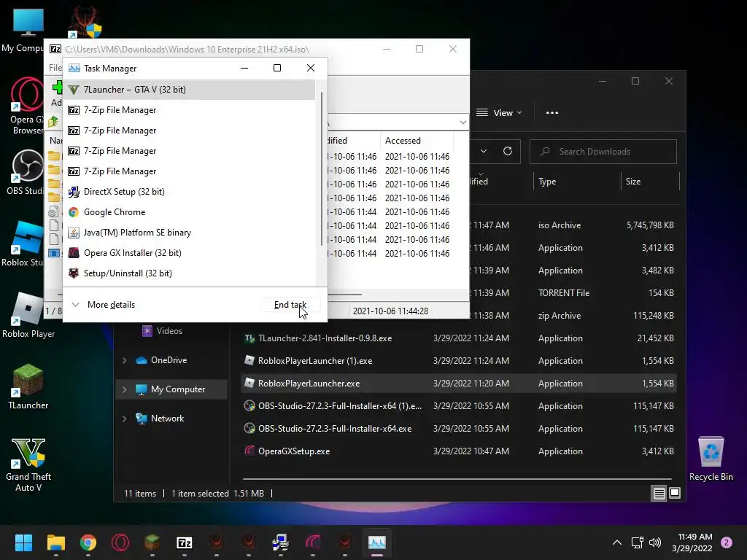
Task: Select Google Chrome process in Task Manager
Action: 189,212
